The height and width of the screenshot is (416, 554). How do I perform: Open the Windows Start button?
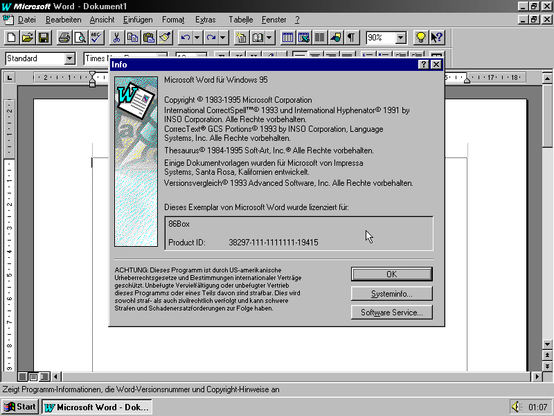pyautogui.click(x=20, y=407)
